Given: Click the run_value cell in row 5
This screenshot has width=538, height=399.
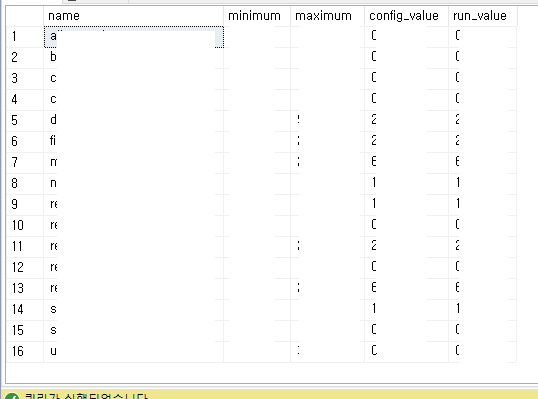Looking at the screenshot, I should 482,120.
